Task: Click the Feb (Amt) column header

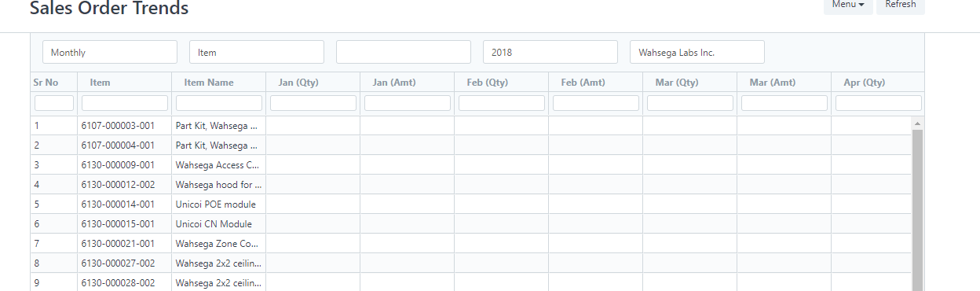Action: (581, 82)
